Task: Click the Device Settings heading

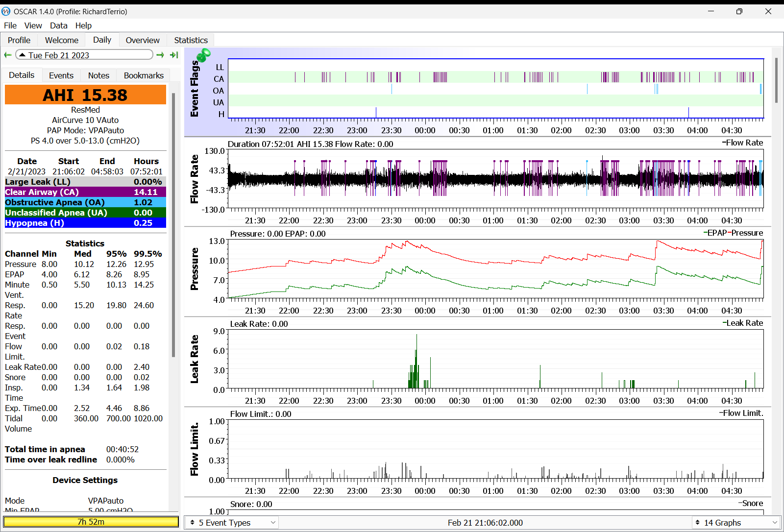Action: point(85,480)
